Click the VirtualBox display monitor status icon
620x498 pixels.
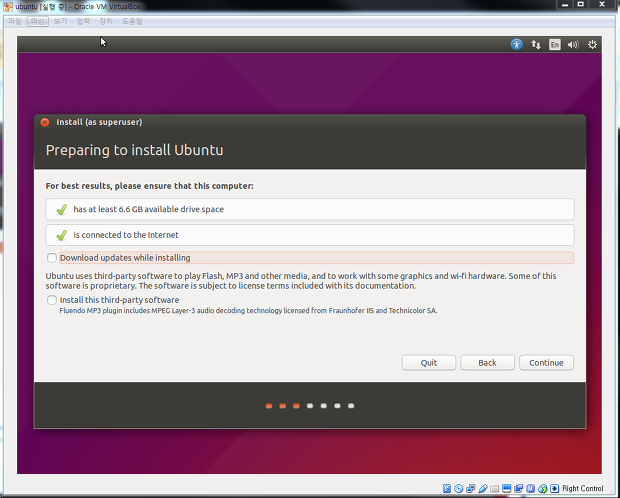(x=507, y=489)
